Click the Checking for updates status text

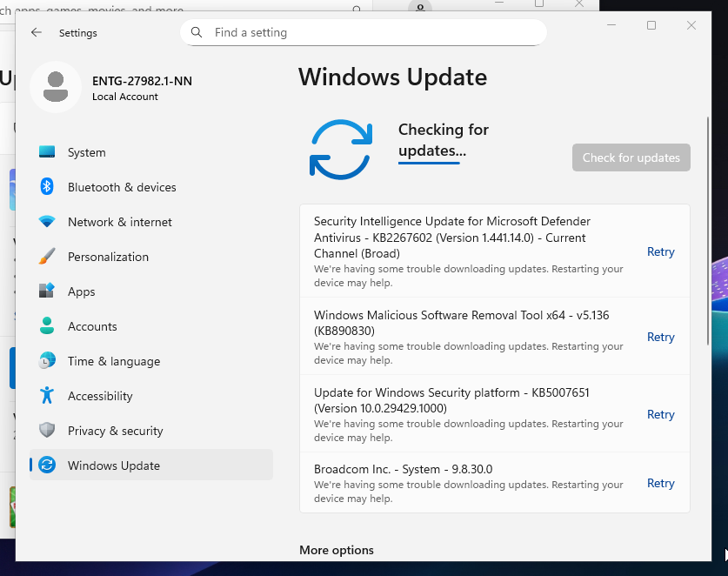[444, 140]
